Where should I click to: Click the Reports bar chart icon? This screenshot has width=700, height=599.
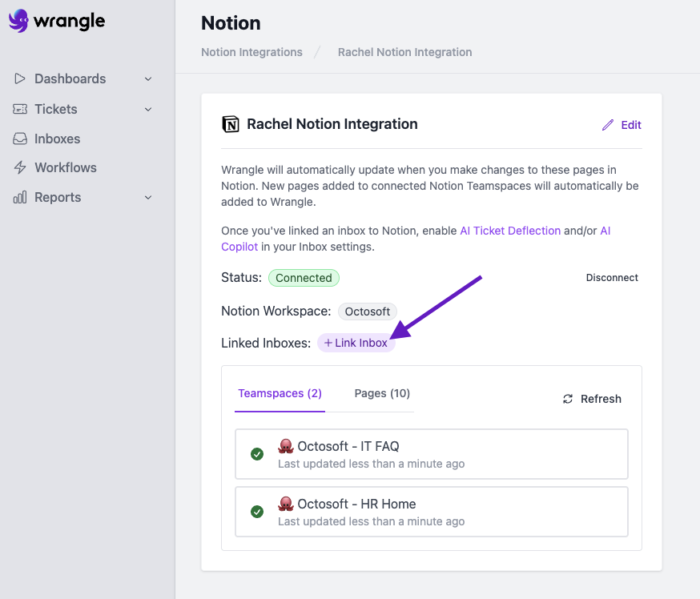[20, 198]
